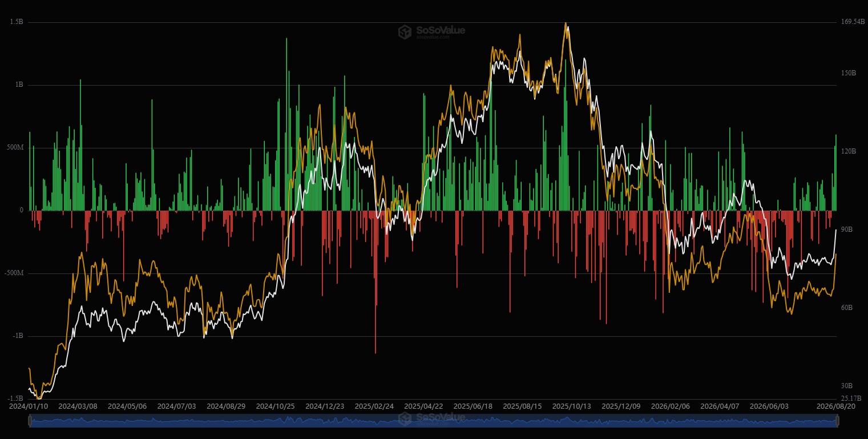Click the 2025/10/13 date label
The image size is (868, 439).
[572, 406]
